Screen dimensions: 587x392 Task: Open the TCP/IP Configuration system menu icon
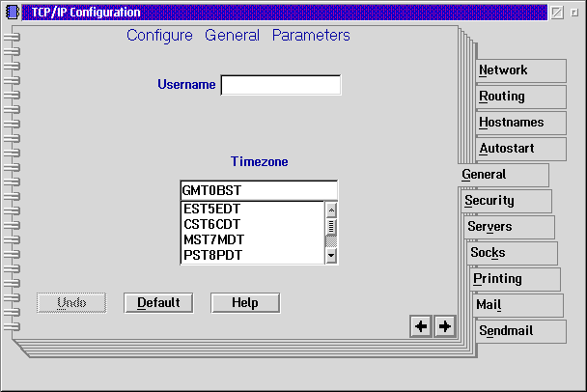tap(12, 13)
